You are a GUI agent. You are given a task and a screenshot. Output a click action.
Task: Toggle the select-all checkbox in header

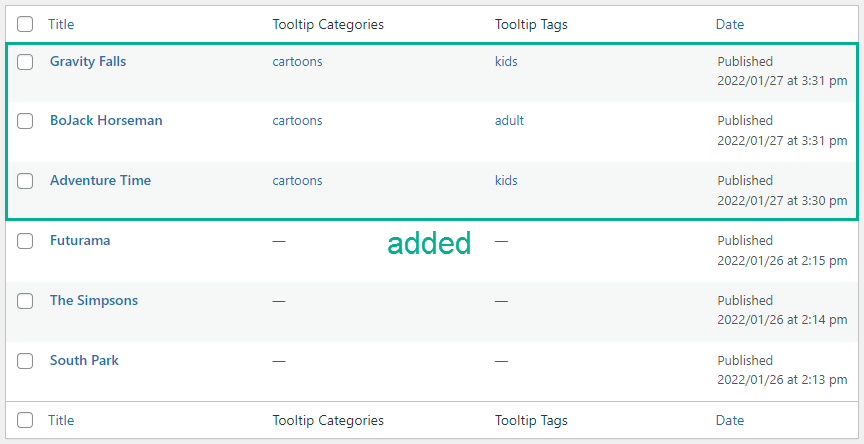point(25,24)
